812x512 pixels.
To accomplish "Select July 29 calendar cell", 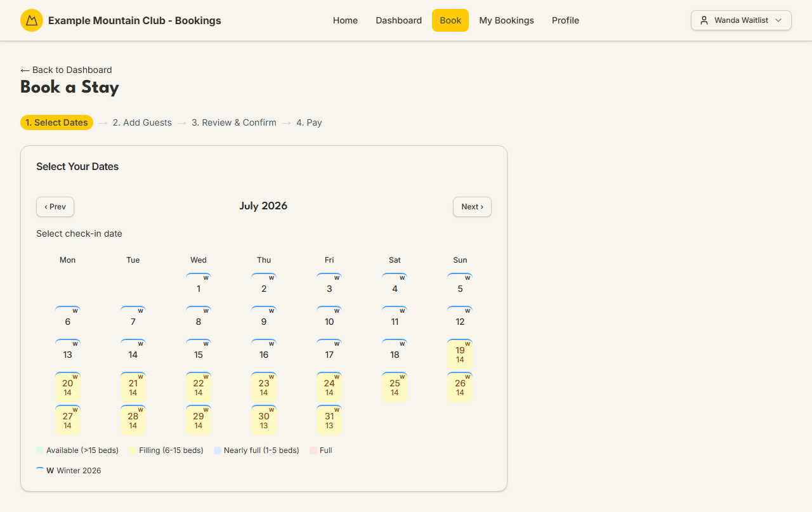I will coord(199,419).
